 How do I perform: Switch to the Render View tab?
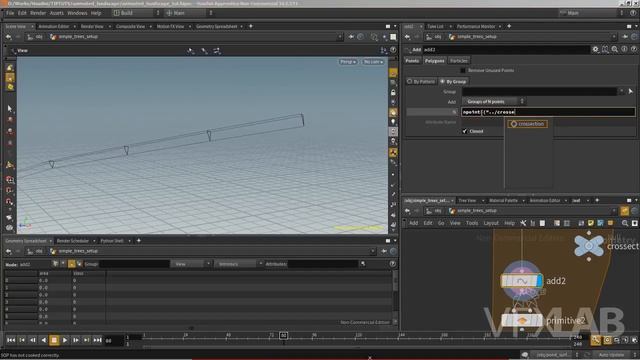point(92,27)
